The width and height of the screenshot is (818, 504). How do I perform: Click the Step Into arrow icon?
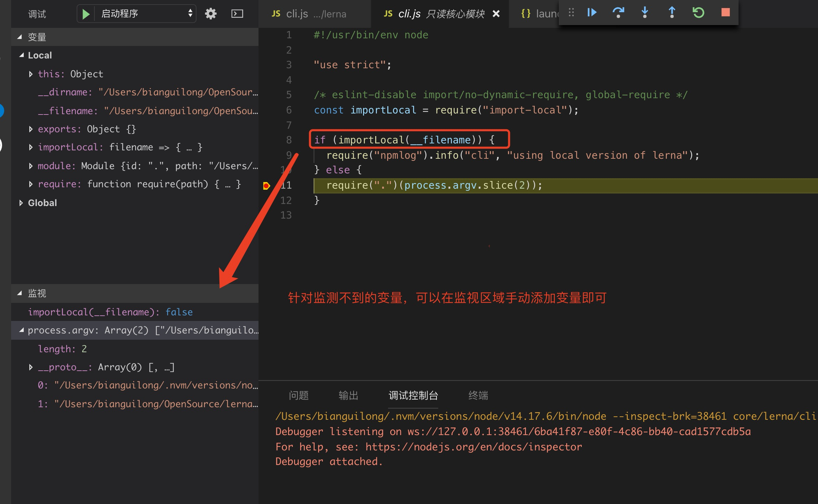[x=645, y=13]
